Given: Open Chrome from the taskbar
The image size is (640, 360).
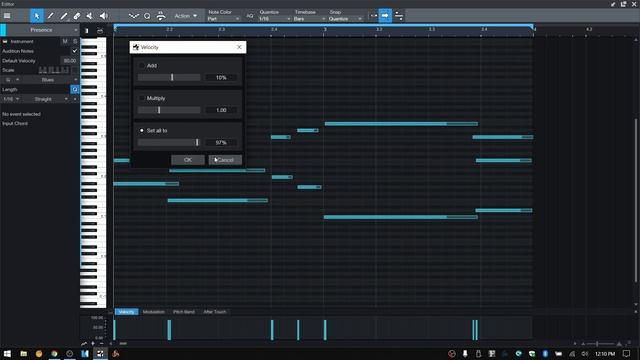Looking at the screenshot, I should pyautogui.click(x=54, y=353).
